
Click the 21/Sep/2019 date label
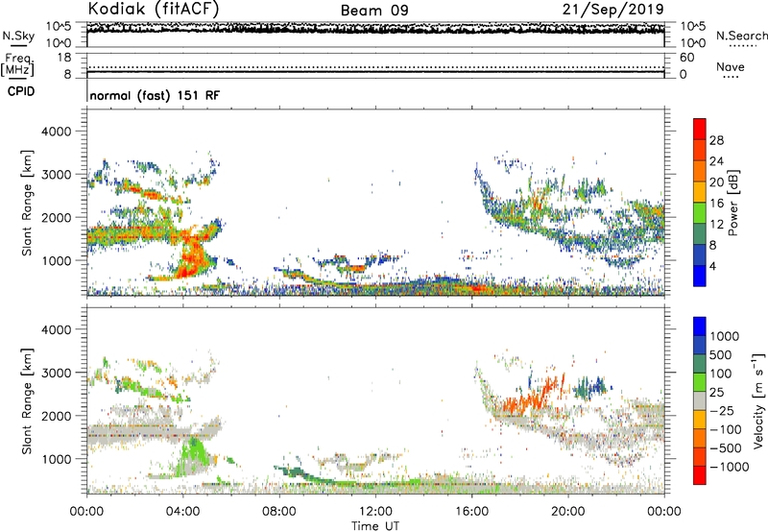612,10
